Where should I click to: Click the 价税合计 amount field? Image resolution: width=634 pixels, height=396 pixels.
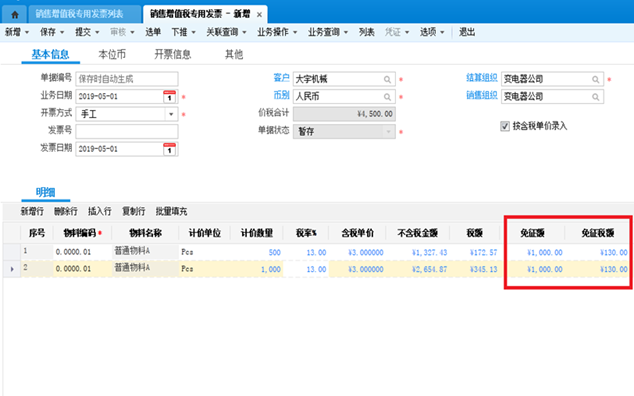344,114
